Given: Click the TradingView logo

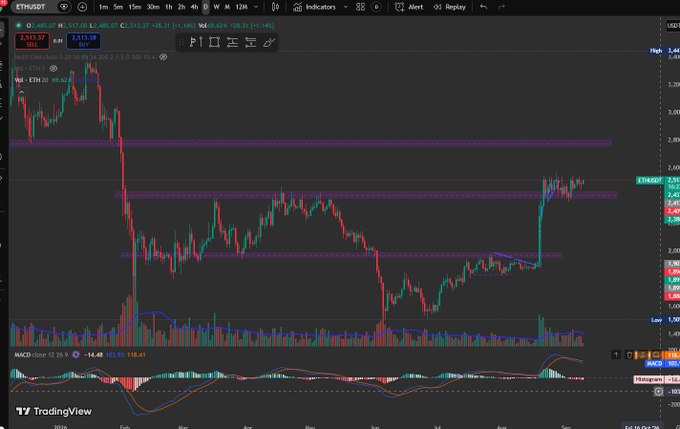Looking at the screenshot, I should [54, 411].
